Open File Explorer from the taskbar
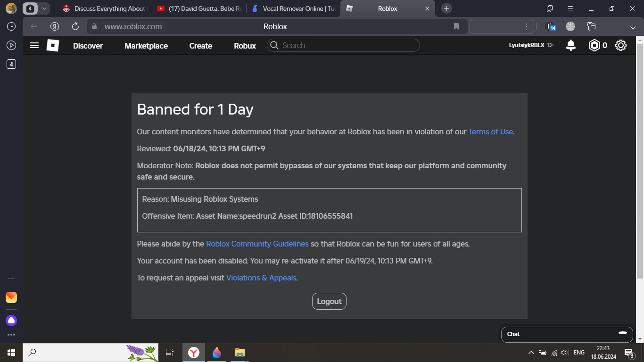 point(239,352)
